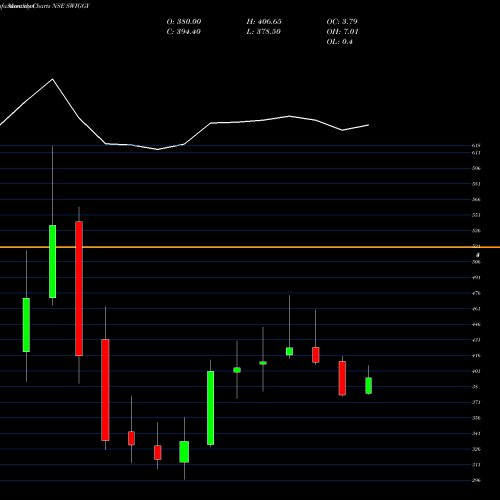Click the 446 price axis label
Screen dimensions: 500x500
coord(476,324)
